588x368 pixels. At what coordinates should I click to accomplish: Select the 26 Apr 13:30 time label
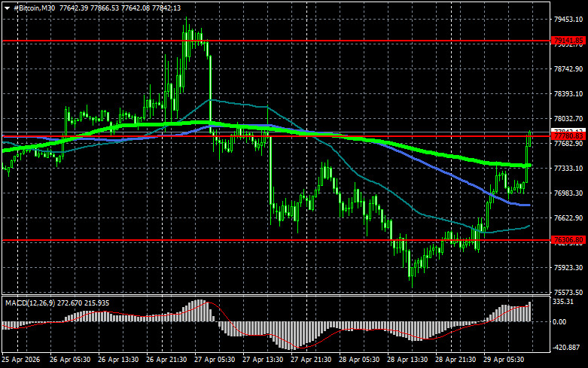[118, 360]
